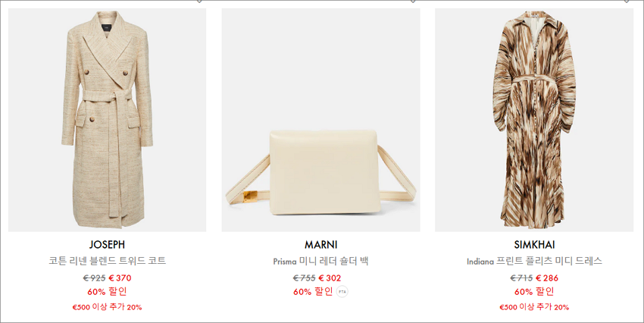Click the FTA badge icon under Marni
This screenshot has width=644, height=323.
[342, 292]
